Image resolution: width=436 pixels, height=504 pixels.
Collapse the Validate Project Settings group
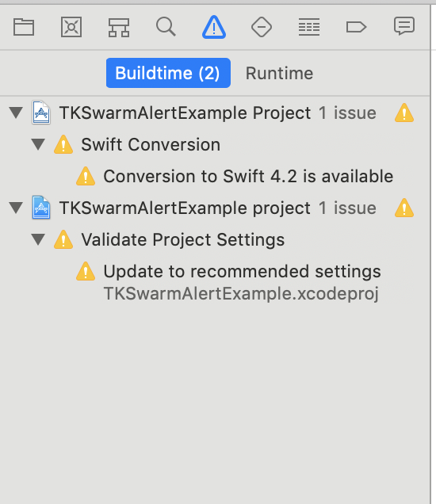click(x=38, y=239)
